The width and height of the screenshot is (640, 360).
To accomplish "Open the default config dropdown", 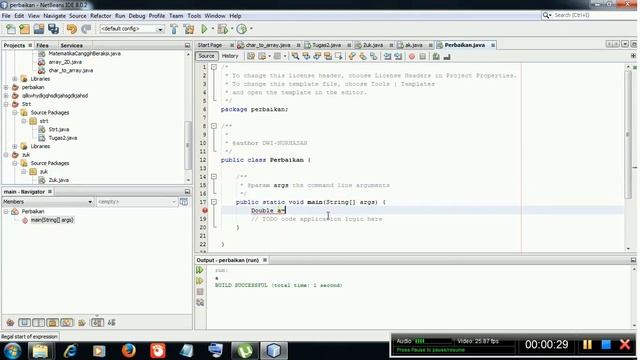I will [x=160, y=29].
